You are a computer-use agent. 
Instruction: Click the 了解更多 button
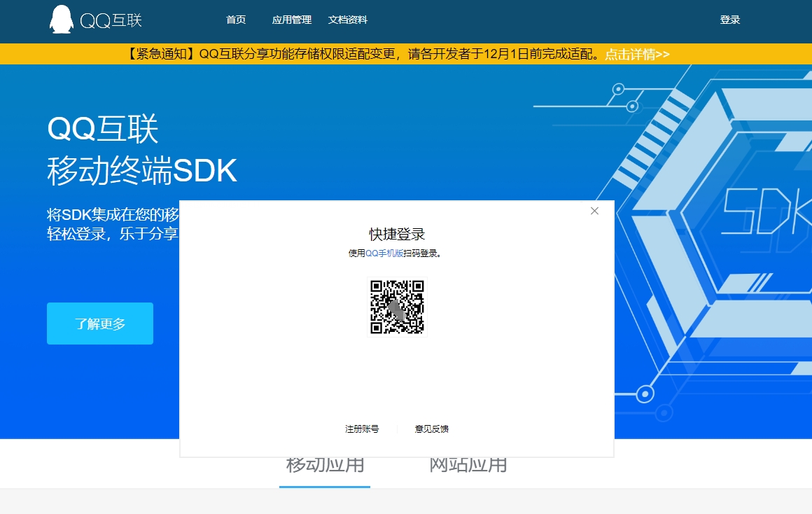[100, 324]
